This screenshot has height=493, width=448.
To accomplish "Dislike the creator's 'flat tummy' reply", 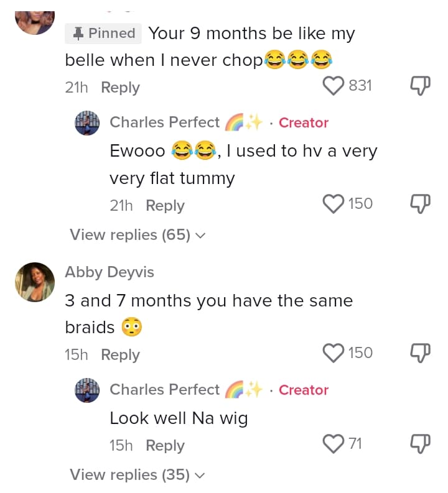I will pyautogui.click(x=421, y=203).
